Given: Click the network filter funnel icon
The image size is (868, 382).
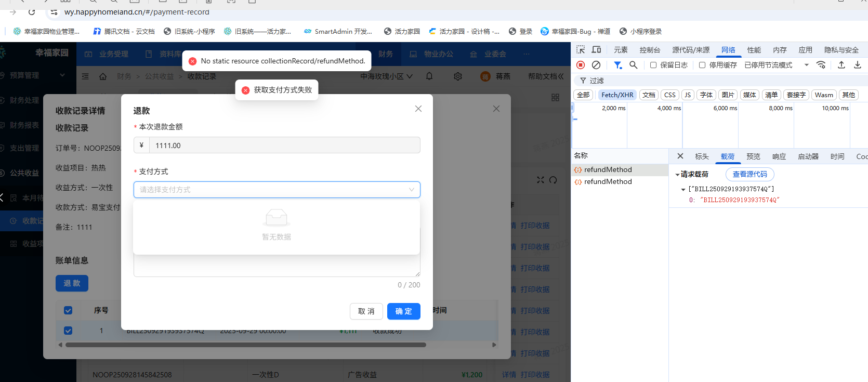Looking at the screenshot, I should [x=617, y=65].
